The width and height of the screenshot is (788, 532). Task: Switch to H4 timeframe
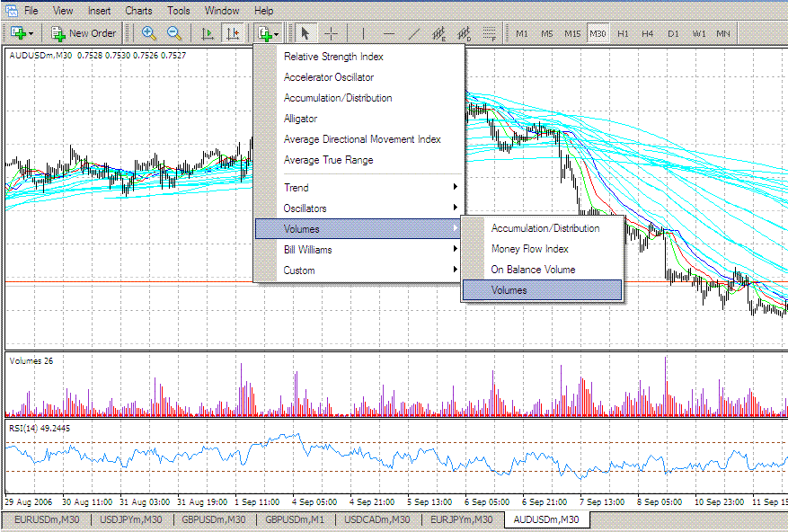647,33
